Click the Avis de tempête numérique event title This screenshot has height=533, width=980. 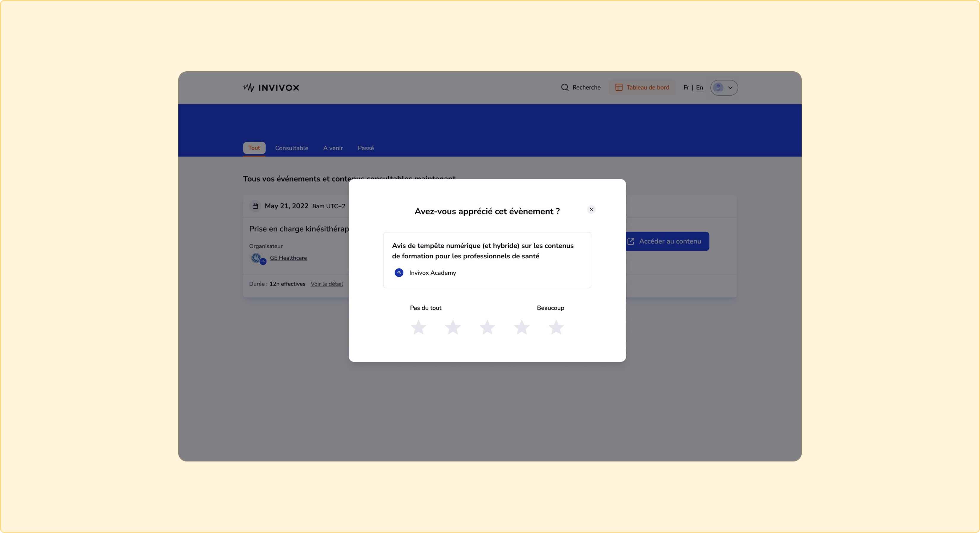click(482, 251)
